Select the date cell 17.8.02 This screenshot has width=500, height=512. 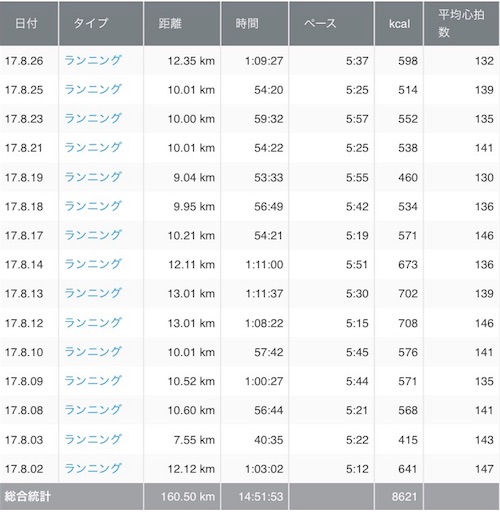(x=24, y=469)
